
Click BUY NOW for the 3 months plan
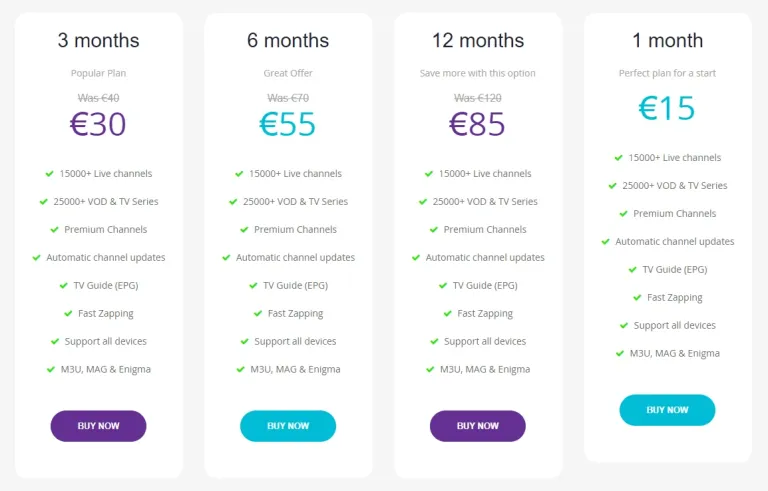[x=98, y=426]
